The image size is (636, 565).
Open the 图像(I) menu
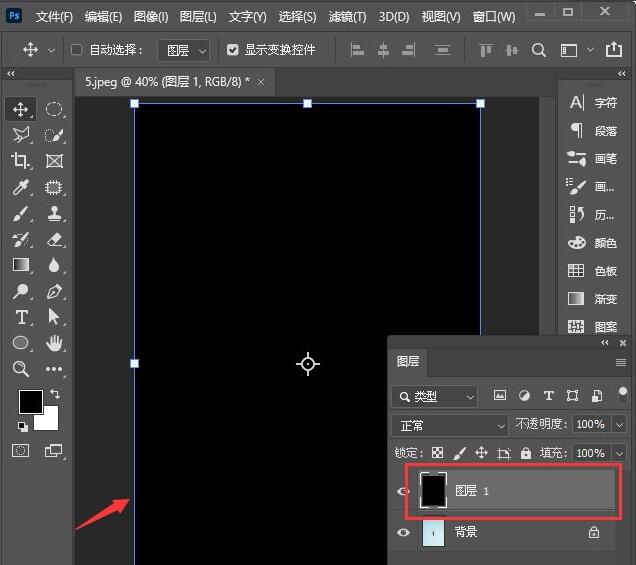(152, 17)
